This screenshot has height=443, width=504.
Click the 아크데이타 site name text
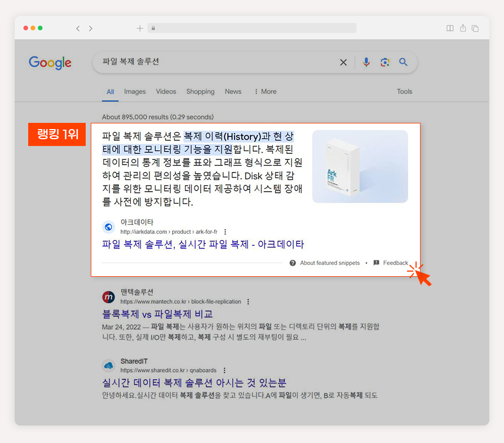(x=137, y=222)
